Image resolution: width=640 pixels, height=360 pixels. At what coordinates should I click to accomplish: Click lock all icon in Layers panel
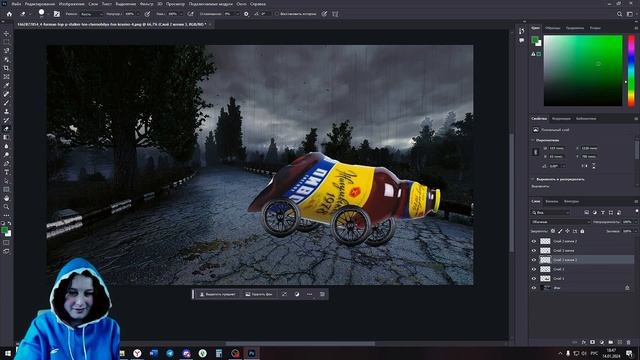coord(582,231)
